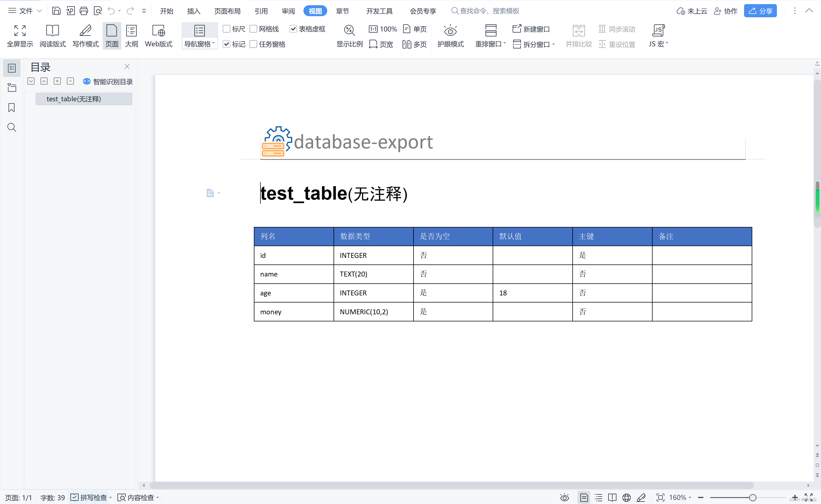This screenshot has width=821, height=504.
Task: Uncheck the 表格虚框 table gridlines option
Action: coord(294,29)
